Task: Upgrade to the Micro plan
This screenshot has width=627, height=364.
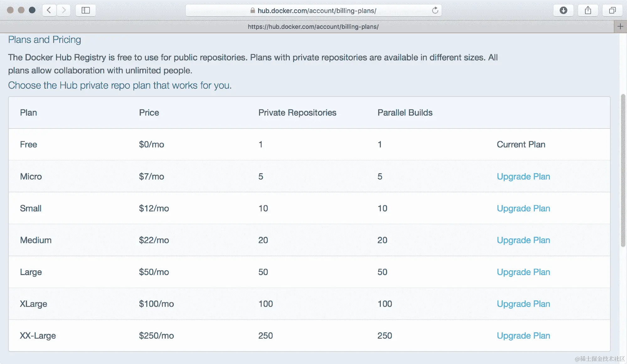Action: (523, 176)
